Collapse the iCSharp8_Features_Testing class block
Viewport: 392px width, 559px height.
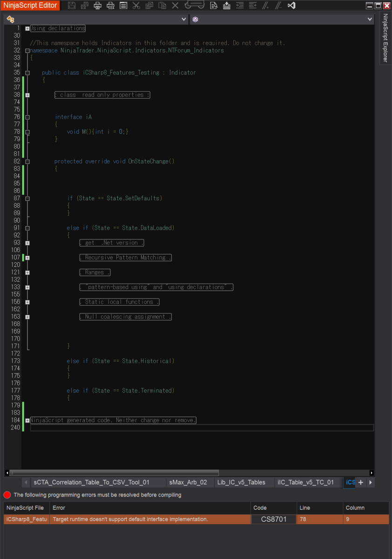click(27, 73)
